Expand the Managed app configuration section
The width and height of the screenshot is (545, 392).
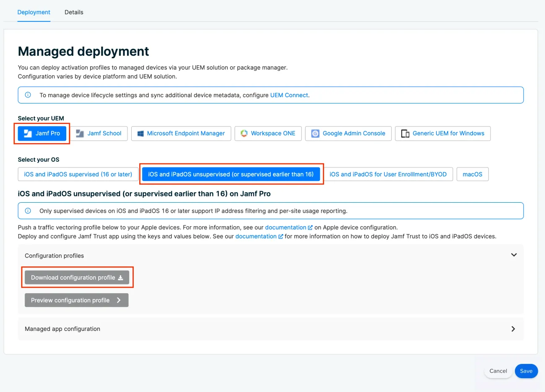pyautogui.click(x=513, y=329)
